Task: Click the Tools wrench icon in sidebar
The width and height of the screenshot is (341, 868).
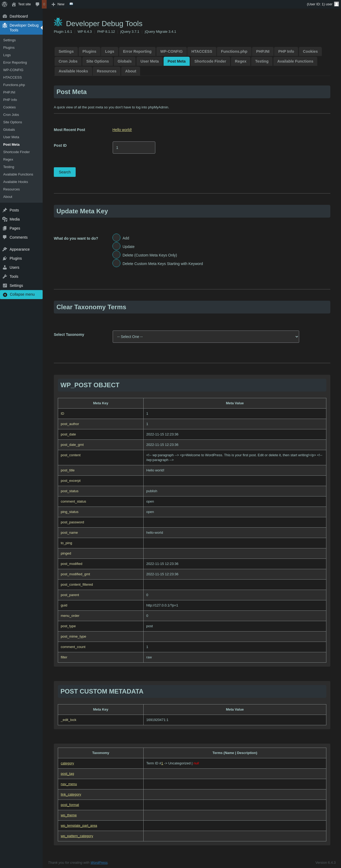Action: (x=5, y=277)
